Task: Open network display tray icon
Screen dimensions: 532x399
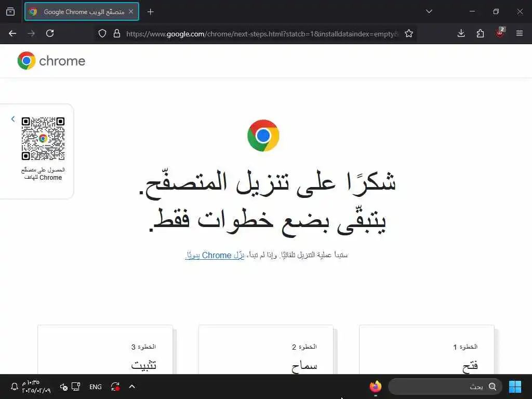Action: (76, 387)
